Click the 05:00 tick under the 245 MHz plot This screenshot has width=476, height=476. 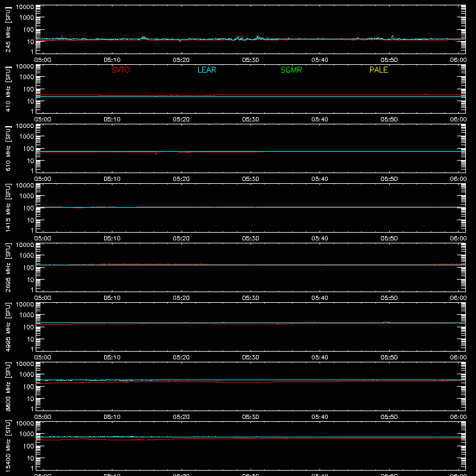(x=43, y=60)
